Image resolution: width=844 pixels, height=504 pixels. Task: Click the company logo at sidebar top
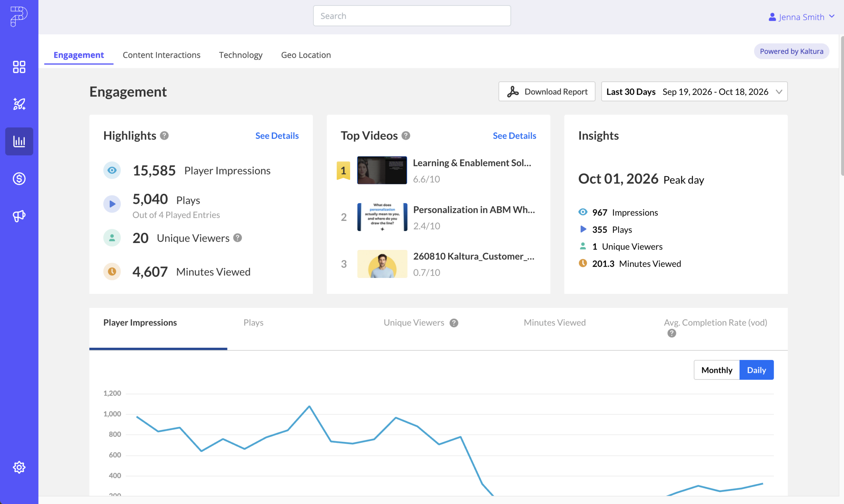point(19,16)
